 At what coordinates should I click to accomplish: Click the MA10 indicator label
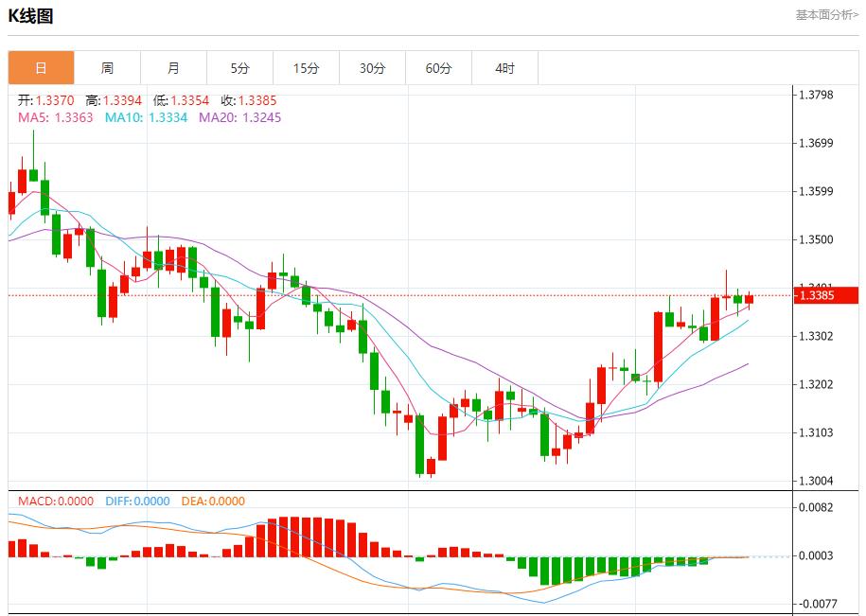click(146, 117)
